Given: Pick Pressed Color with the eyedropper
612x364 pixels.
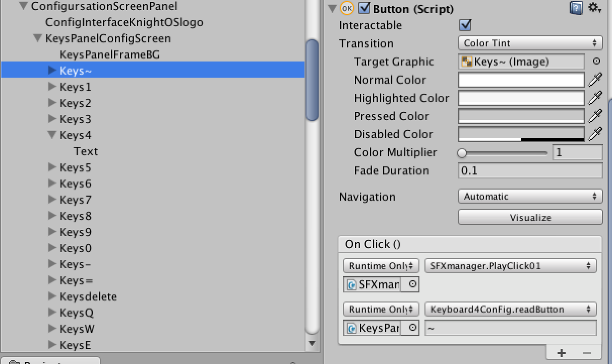Looking at the screenshot, I should [x=595, y=116].
